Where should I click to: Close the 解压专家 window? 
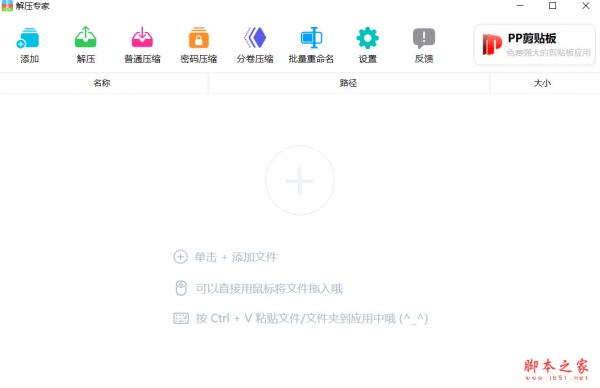[586, 6]
